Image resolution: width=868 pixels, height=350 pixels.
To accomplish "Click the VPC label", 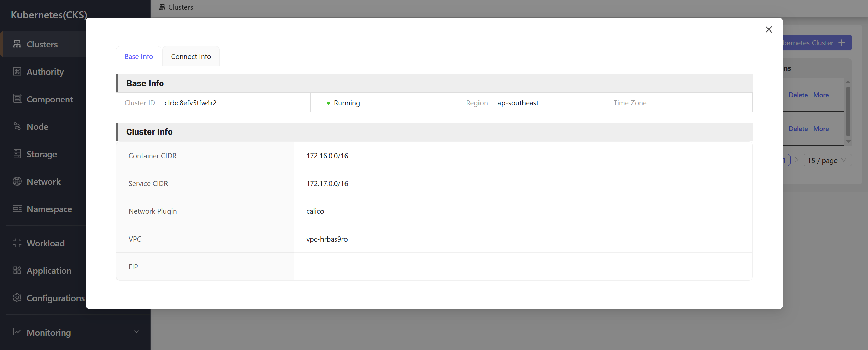I will (x=135, y=239).
